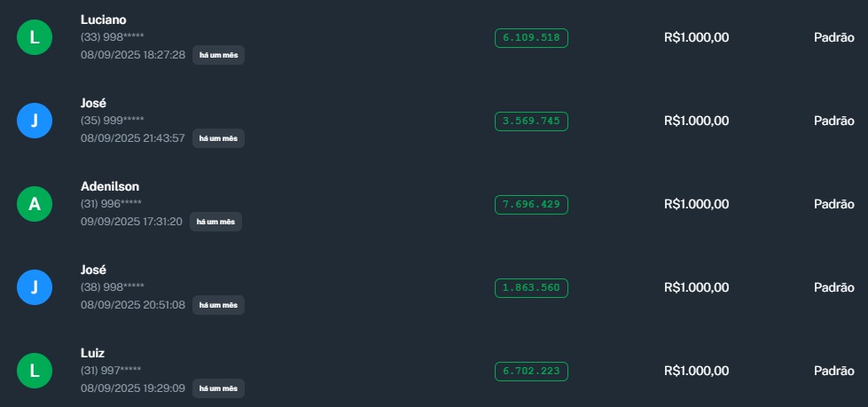Click the timestamp 08/09/2025 20:51:08
The image size is (868, 407).
133,305
